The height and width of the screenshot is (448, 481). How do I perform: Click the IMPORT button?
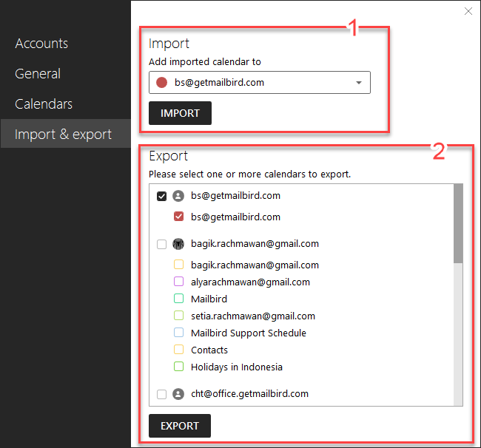pyautogui.click(x=180, y=113)
